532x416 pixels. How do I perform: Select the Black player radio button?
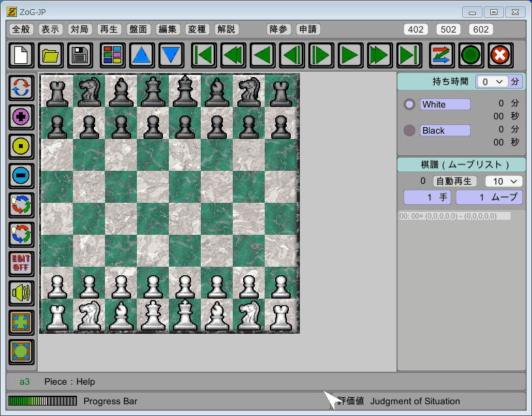pos(409,130)
